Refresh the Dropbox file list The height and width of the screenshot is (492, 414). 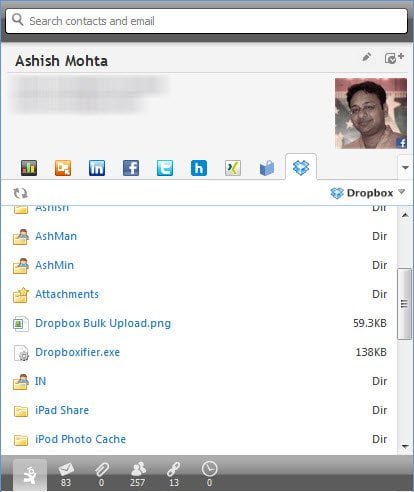[x=20, y=193]
